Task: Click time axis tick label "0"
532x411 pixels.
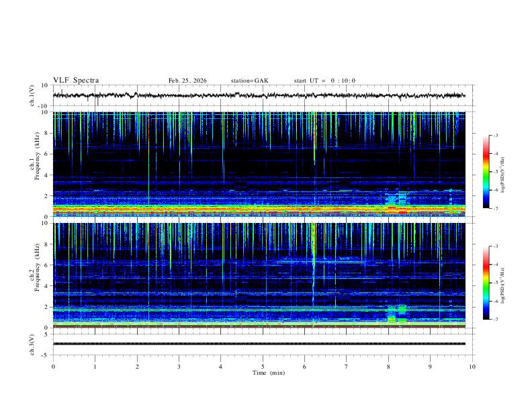Action: [53, 367]
